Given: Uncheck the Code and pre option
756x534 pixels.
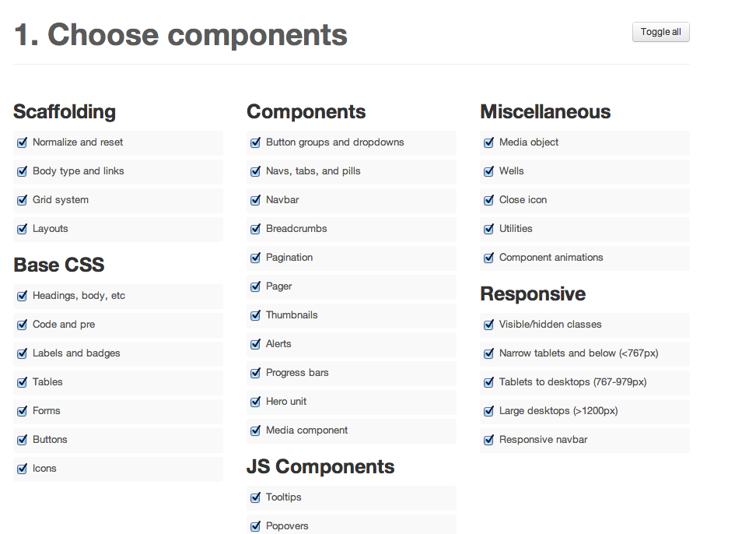Looking at the screenshot, I should [22, 325].
